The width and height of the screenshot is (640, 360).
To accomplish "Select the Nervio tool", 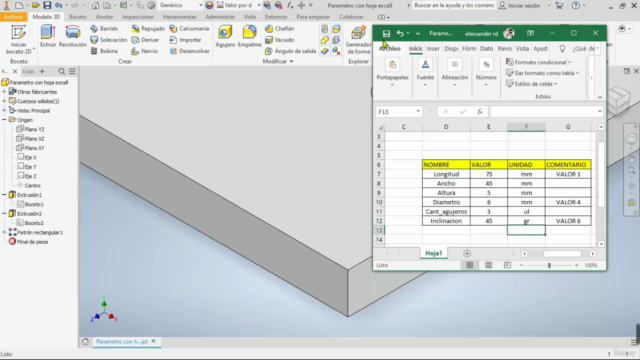I will (144, 51).
